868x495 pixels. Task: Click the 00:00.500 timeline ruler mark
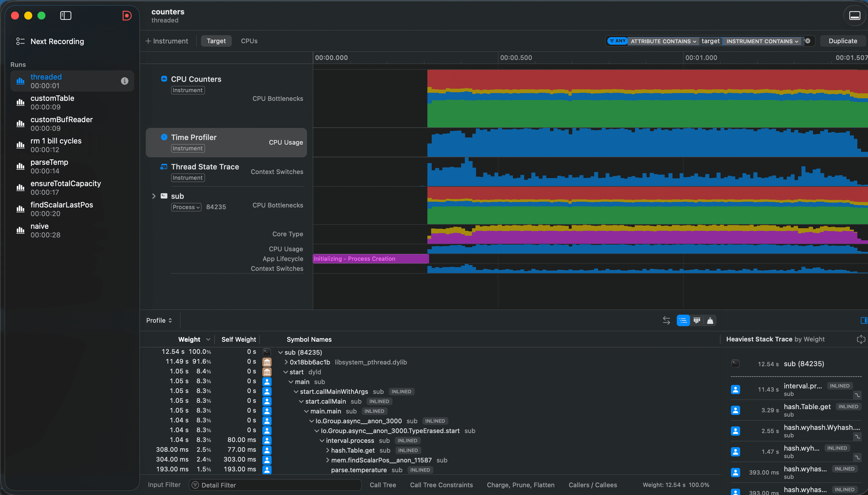click(516, 57)
